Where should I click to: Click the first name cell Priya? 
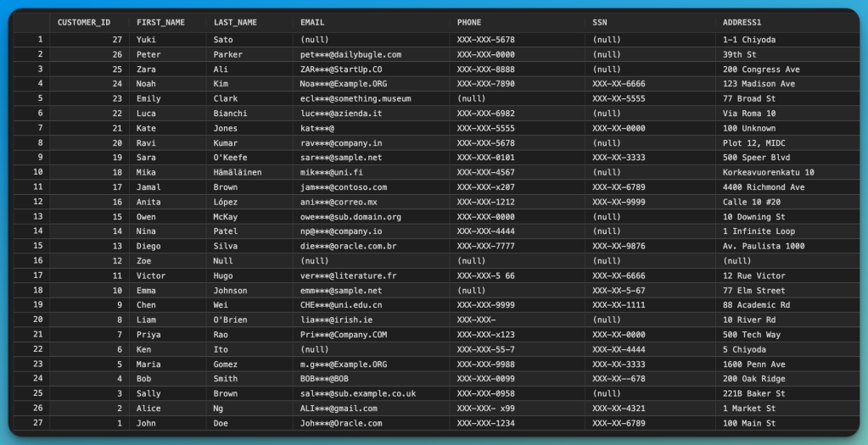point(148,335)
